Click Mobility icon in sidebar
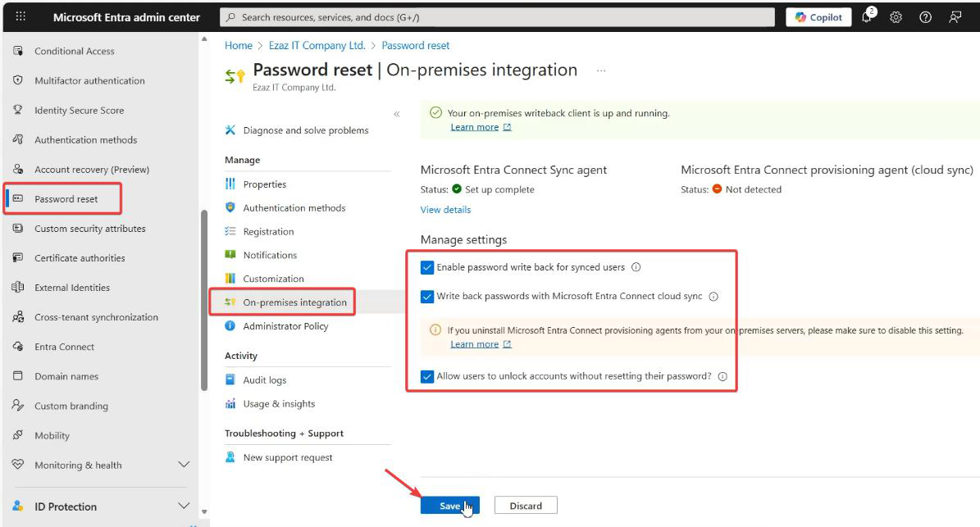Viewport: 980px width, 527px height. [17, 435]
